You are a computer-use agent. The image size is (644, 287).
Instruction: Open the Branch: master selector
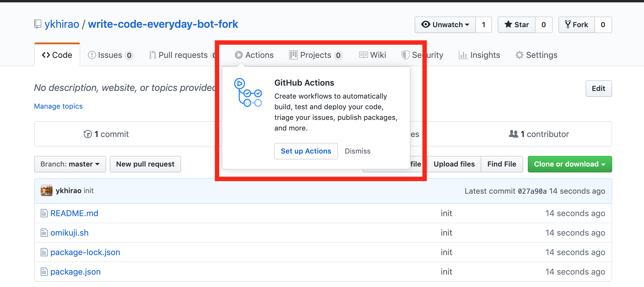point(70,164)
